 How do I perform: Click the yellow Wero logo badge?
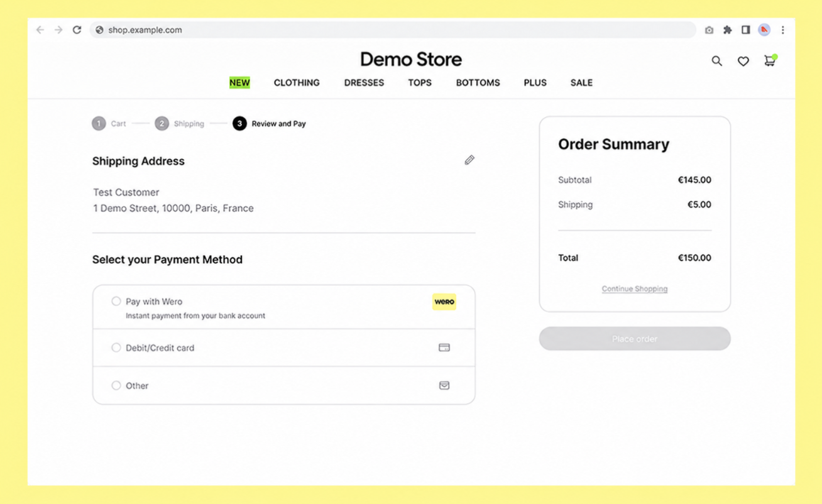(x=444, y=302)
